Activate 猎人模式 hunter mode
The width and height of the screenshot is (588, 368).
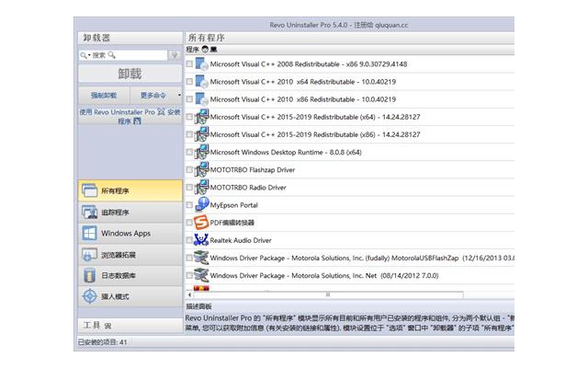130,296
